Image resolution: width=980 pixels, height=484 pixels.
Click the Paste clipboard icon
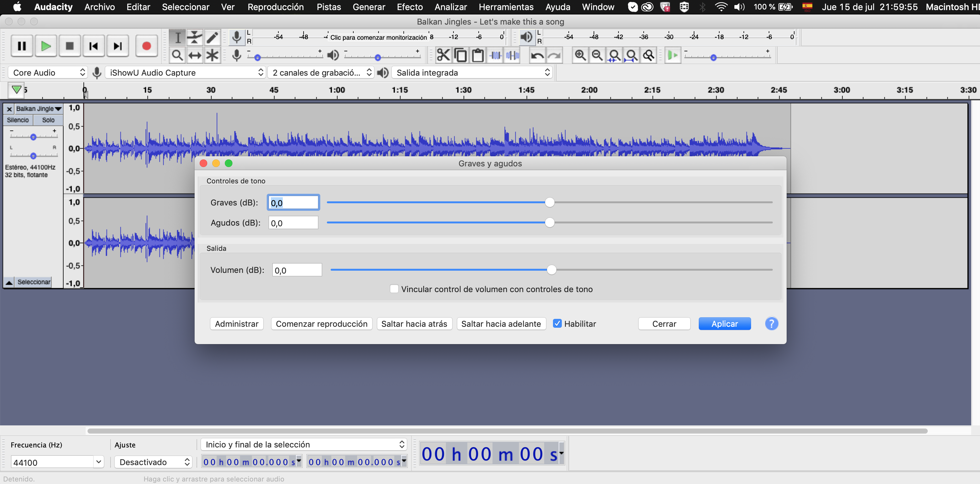pos(478,55)
